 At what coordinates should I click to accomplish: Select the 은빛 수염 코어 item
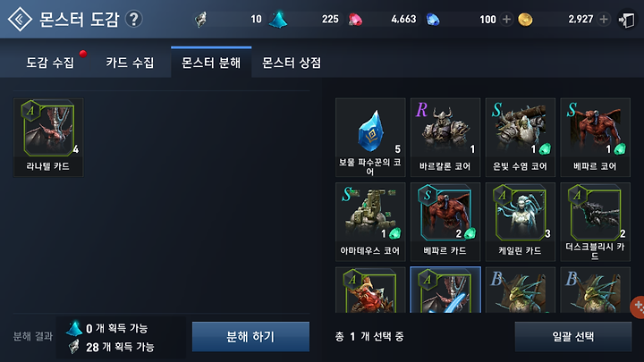pyautogui.click(x=520, y=138)
